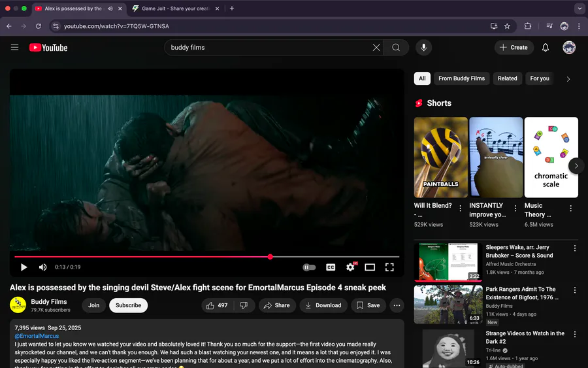Viewport: 588px width, 368px height.
Task: Open the @EmortalMarcus mention link
Action: (37, 336)
